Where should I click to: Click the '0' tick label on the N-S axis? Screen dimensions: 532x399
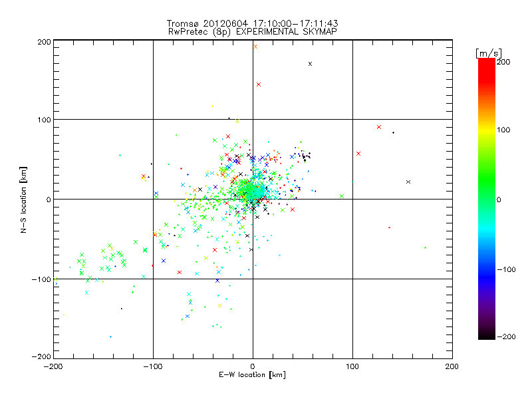pyautogui.click(x=49, y=199)
